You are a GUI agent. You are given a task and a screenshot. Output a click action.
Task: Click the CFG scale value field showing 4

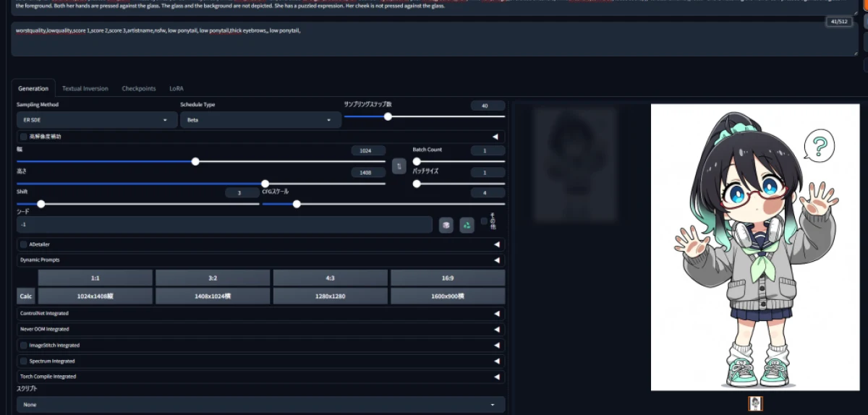[488, 193]
